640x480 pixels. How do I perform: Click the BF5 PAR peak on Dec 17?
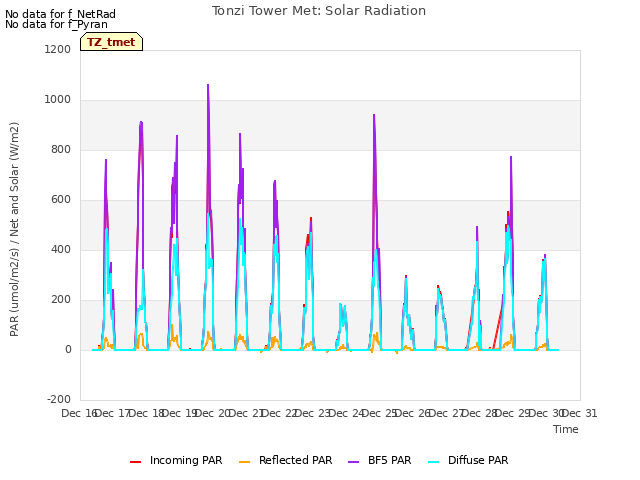141,122
